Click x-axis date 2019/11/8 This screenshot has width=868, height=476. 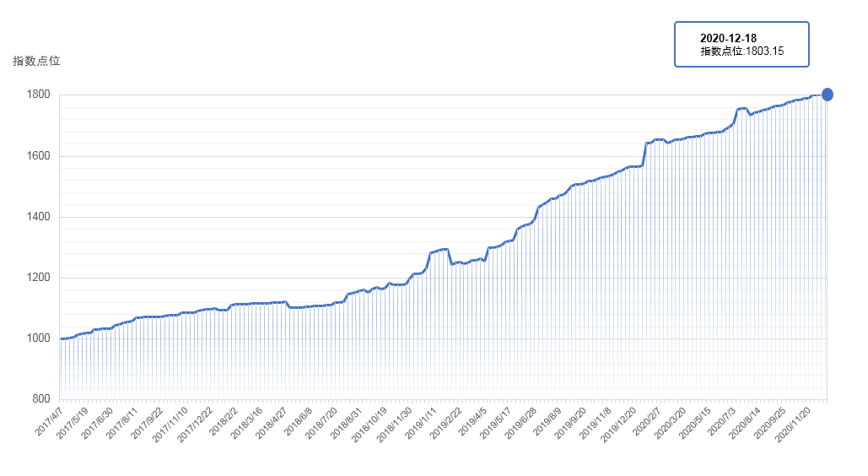click(595, 424)
